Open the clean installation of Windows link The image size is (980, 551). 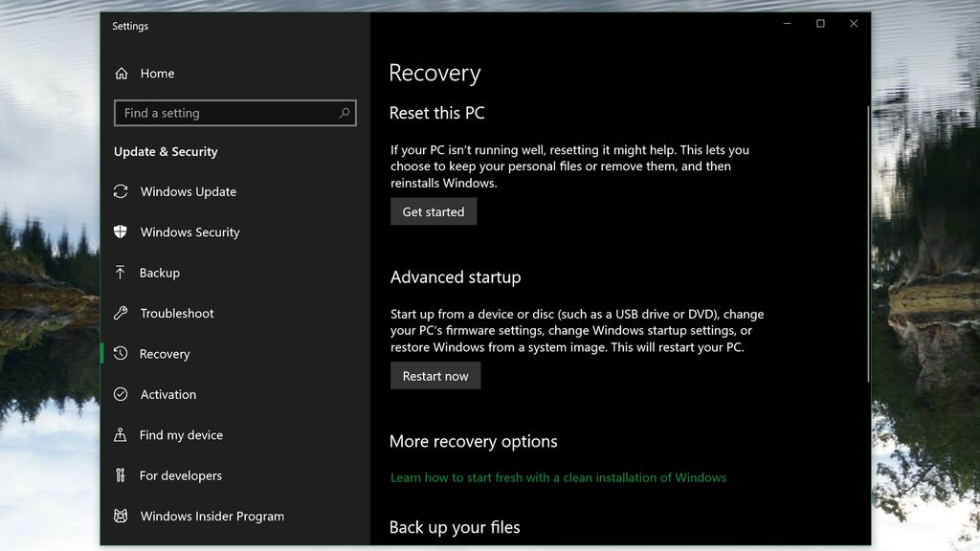tap(559, 476)
